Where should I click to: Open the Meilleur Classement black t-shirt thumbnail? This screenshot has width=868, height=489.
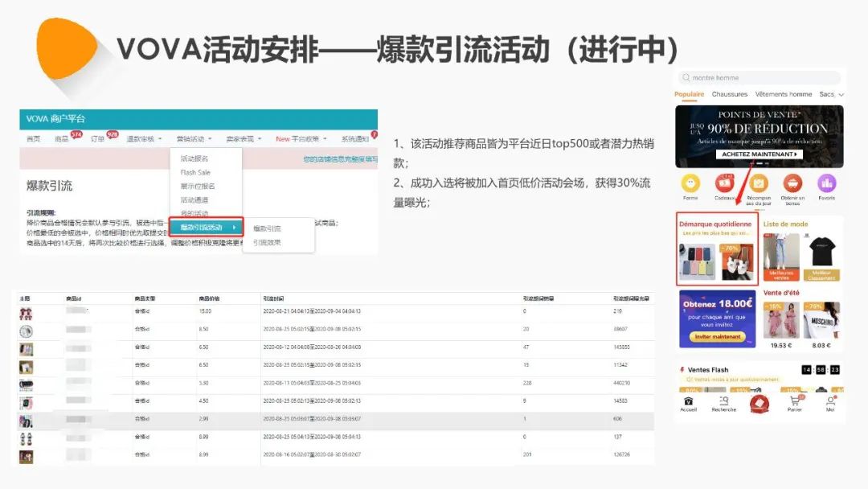tap(821, 257)
